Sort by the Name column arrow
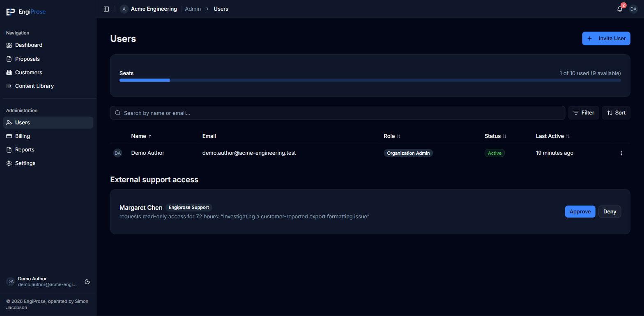644x316 pixels. coord(150,136)
